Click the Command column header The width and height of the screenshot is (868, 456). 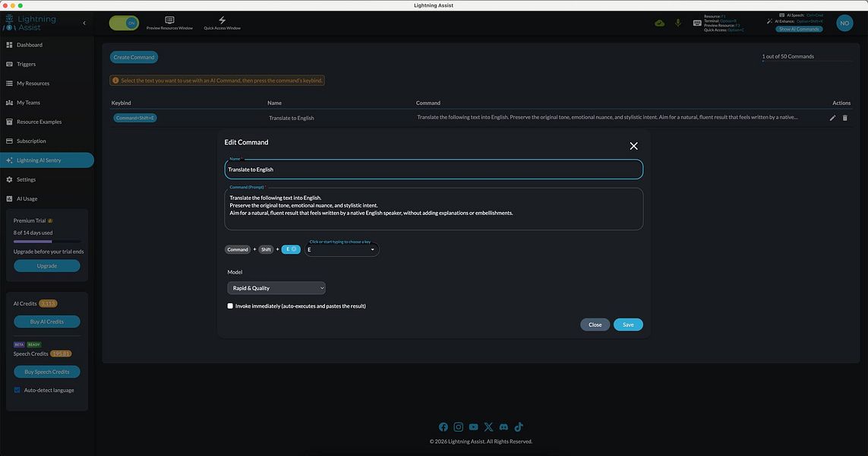click(428, 103)
